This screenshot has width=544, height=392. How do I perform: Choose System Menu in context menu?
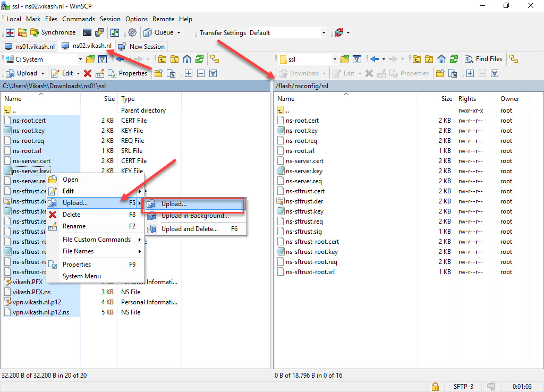click(x=96, y=276)
